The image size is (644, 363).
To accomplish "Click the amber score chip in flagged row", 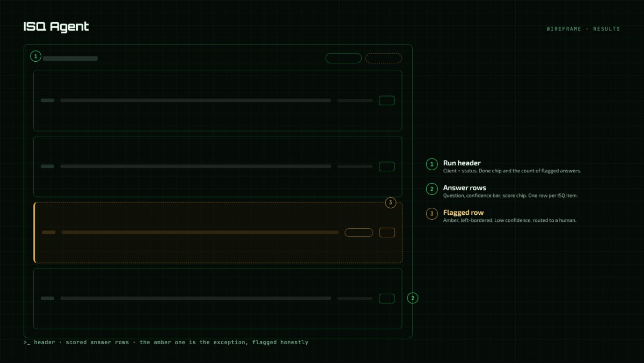I will pyautogui.click(x=387, y=233).
